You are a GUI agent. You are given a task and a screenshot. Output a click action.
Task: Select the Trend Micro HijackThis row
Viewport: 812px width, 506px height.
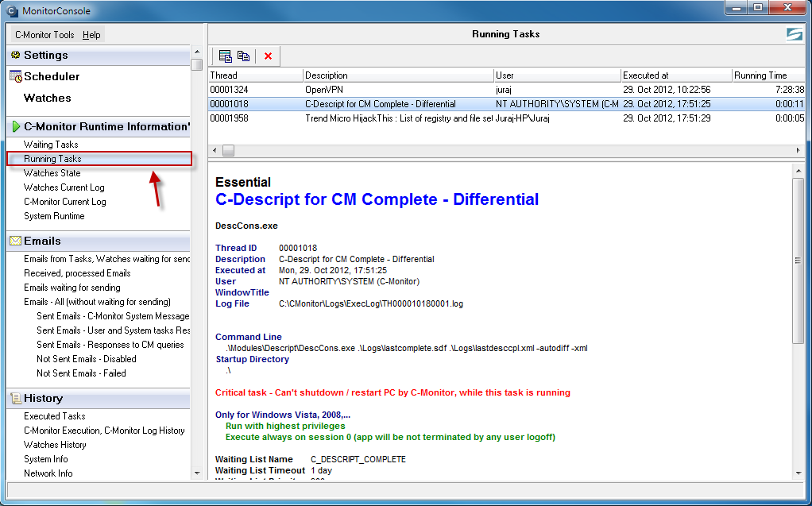point(507,118)
